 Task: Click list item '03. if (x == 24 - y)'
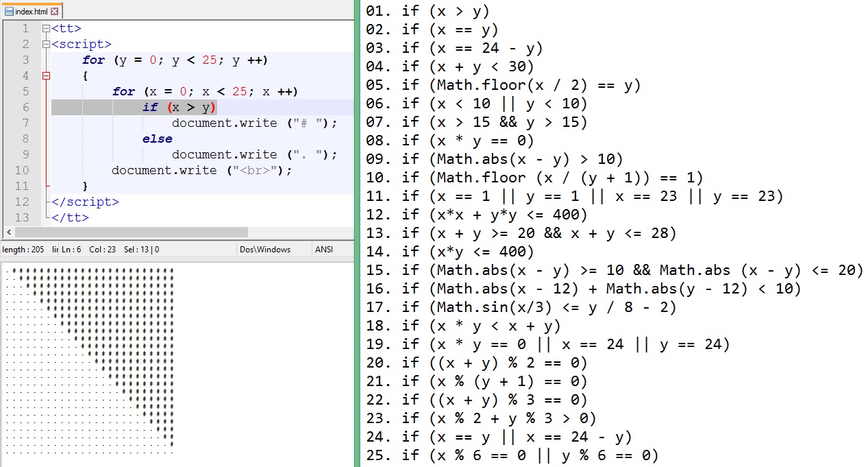click(x=454, y=48)
